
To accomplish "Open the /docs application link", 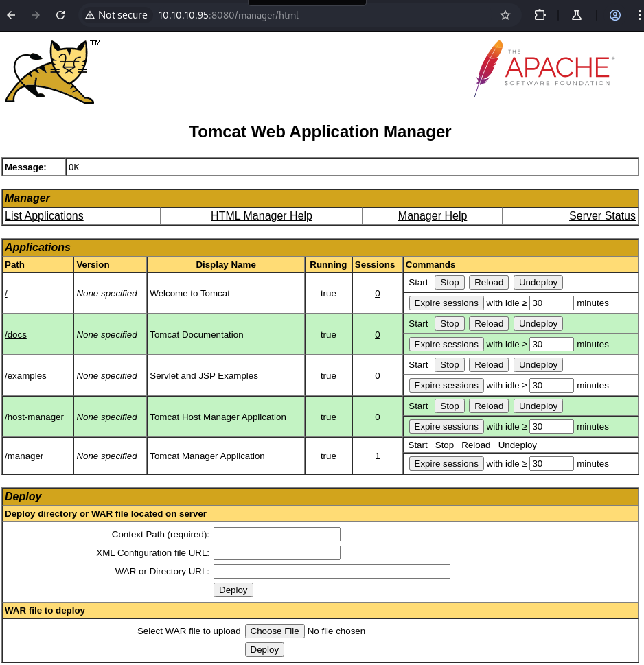I will [x=16, y=335].
